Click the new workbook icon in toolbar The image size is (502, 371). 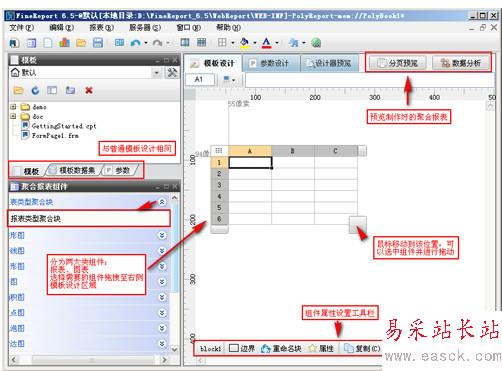point(32,43)
